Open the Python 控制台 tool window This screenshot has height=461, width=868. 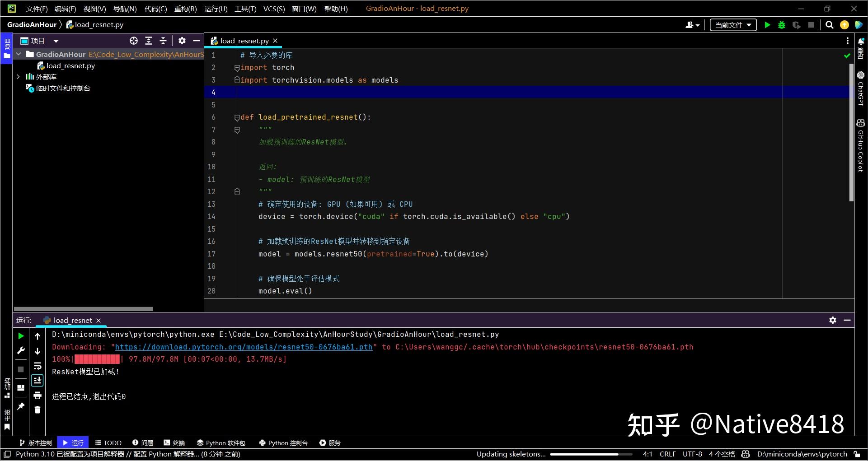(x=283, y=443)
